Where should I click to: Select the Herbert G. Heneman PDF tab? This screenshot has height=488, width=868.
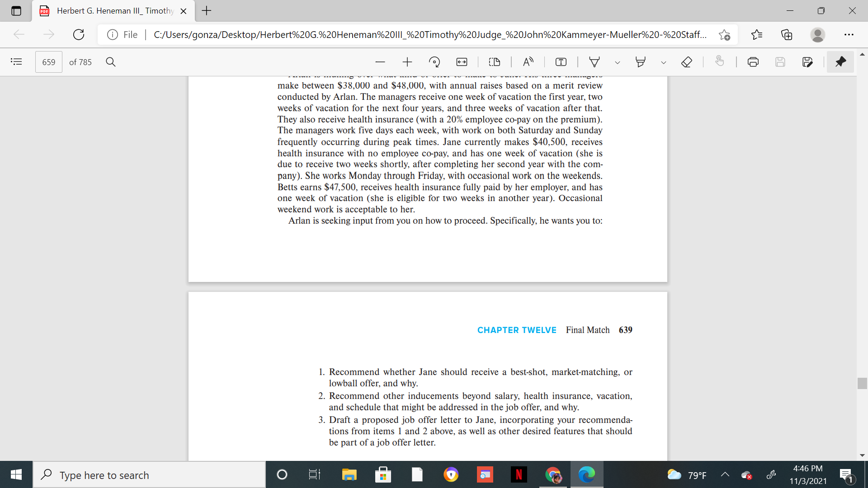[113, 11]
